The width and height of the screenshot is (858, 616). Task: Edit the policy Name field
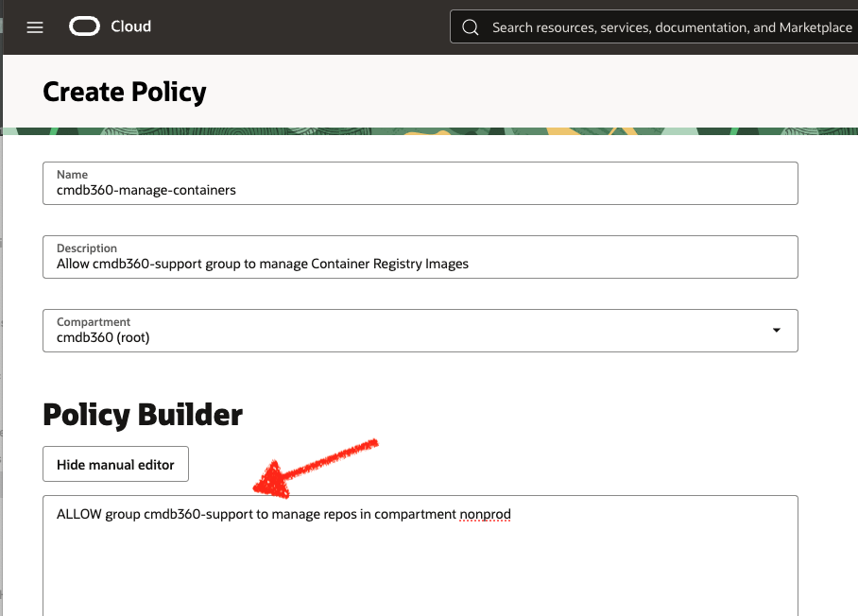coord(420,183)
